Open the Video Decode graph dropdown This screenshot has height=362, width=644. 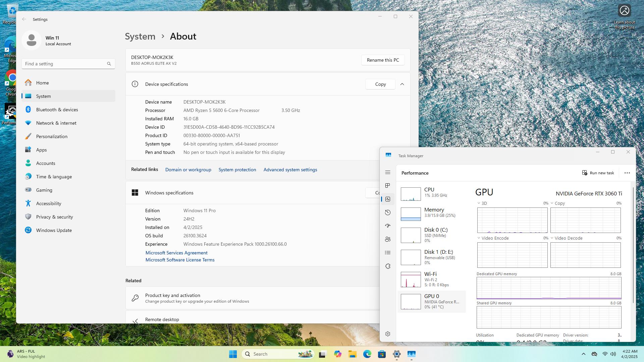click(552, 238)
